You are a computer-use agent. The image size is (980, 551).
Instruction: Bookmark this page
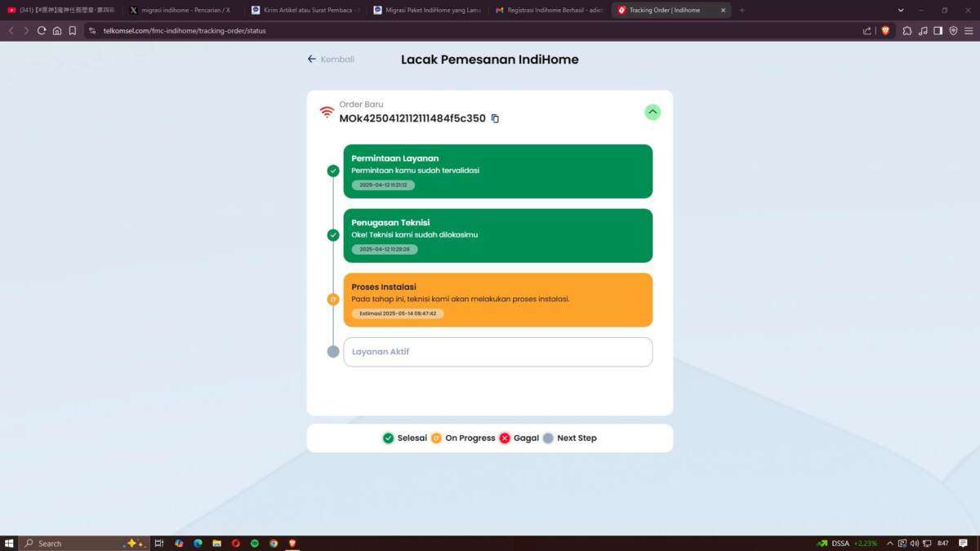73,30
